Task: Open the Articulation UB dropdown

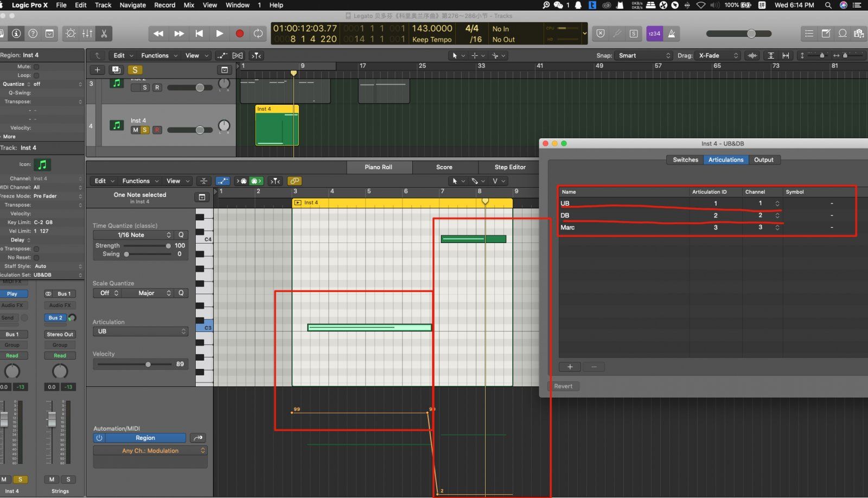Action: pyautogui.click(x=141, y=331)
